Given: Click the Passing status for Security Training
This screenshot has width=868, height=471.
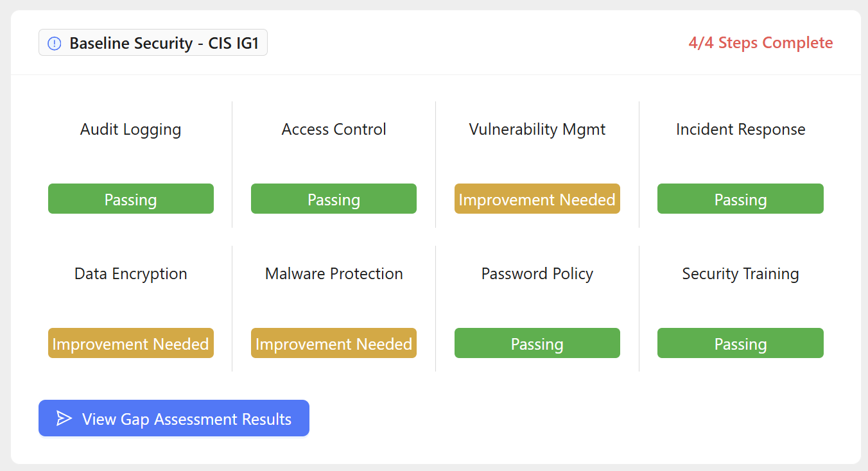Looking at the screenshot, I should pyautogui.click(x=740, y=343).
